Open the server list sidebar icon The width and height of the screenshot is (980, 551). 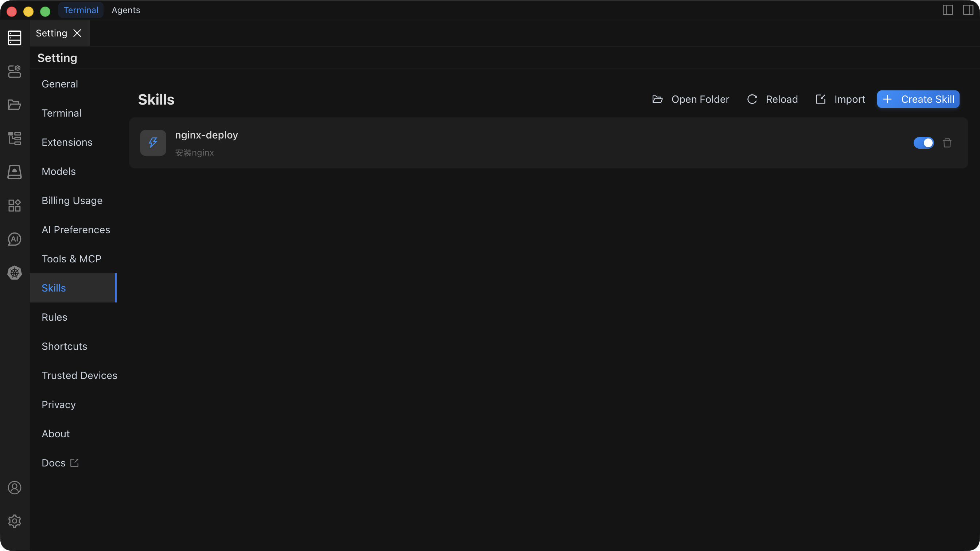click(15, 38)
